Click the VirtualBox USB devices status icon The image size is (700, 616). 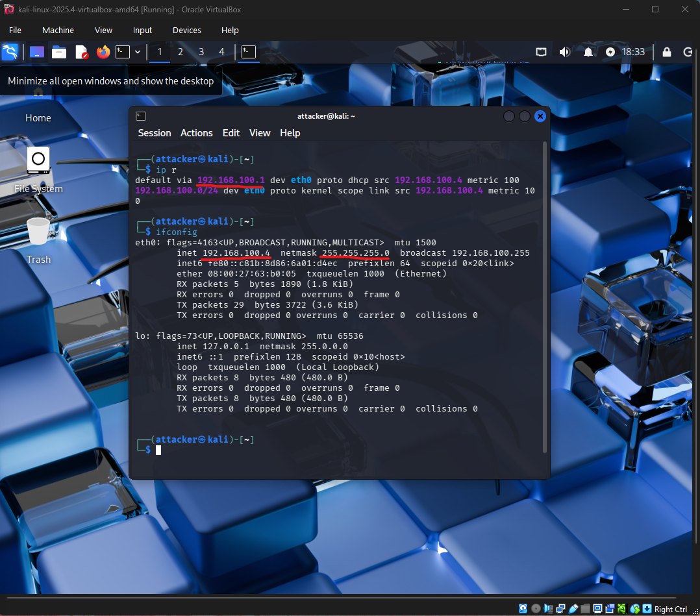(x=572, y=609)
